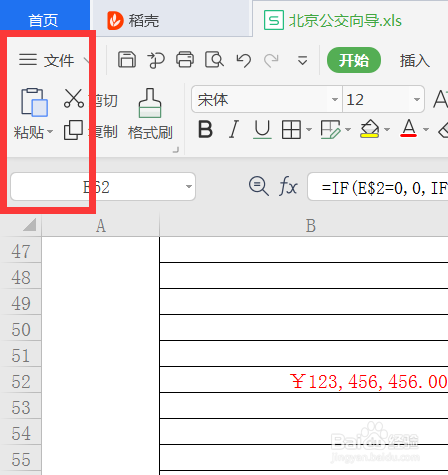Expand the fill color palette arrow
Image resolution: width=448 pixels, height=475 pixels.
(387, 129)
